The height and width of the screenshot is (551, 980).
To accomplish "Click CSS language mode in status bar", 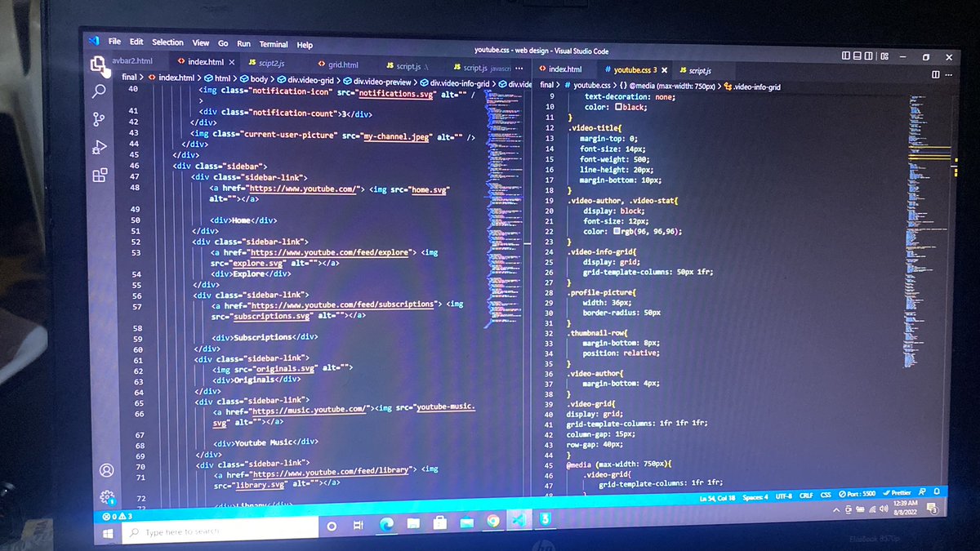I will pos(826,495).
